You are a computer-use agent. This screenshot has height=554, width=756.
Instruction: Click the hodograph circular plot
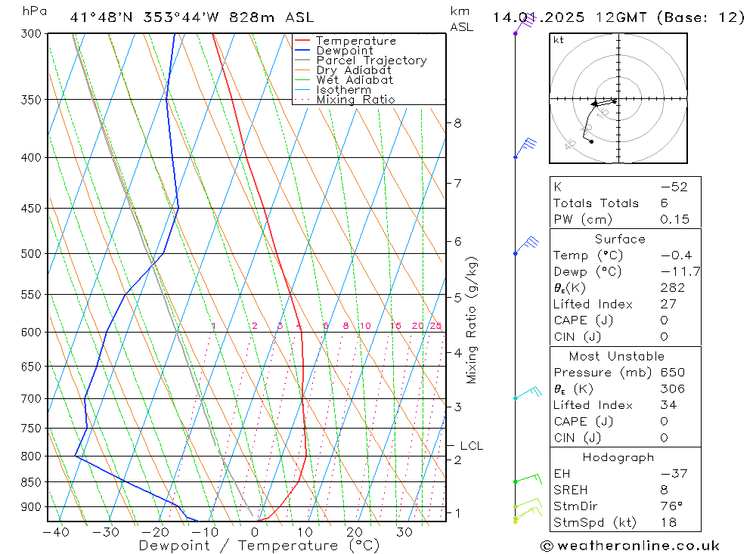tap(618, 98)
